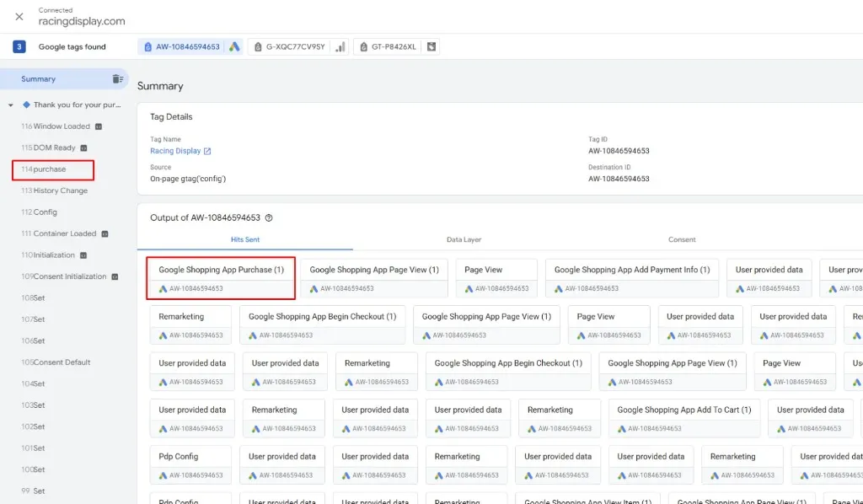Select event 105 Consent Default
Viewport: 863px width, 504px height.
click(x=55, y=362)
